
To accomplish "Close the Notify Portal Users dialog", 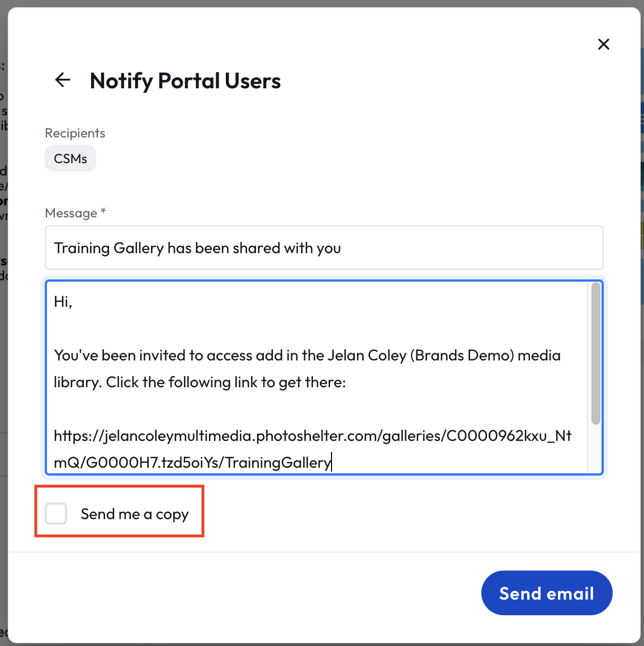I will pyautogui.click(x=603, y=44).
